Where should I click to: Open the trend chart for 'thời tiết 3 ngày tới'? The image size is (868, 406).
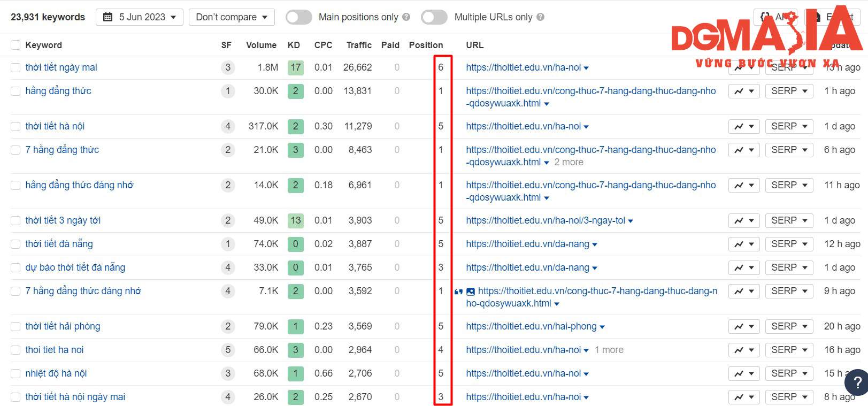tap(744, 220)
